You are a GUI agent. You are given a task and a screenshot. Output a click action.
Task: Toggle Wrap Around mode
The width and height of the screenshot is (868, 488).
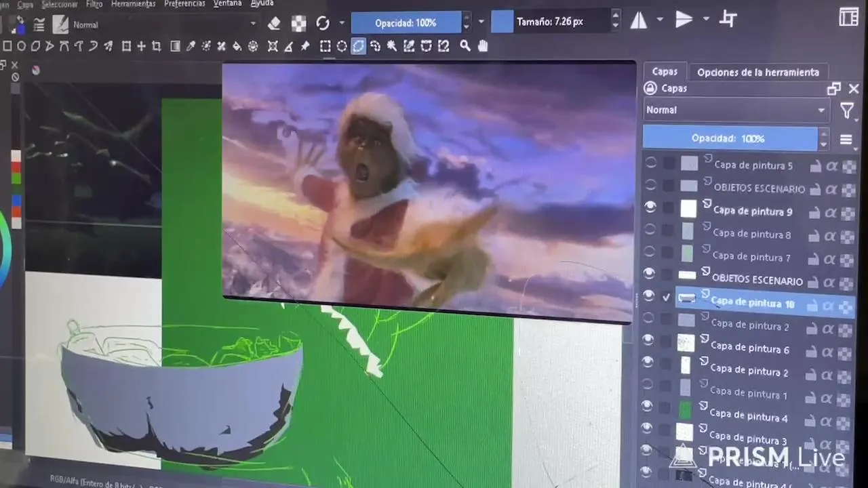click(x=728, y=19)
